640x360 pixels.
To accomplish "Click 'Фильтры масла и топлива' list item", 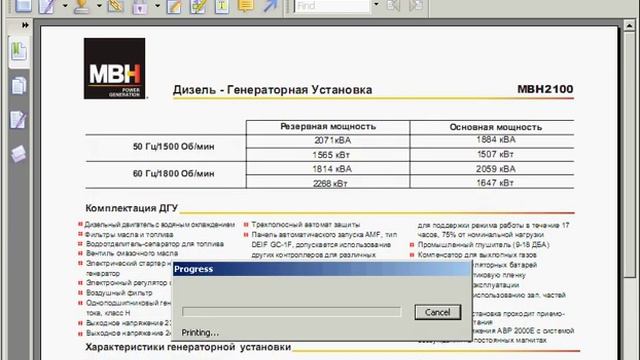I will pos(129,235).
